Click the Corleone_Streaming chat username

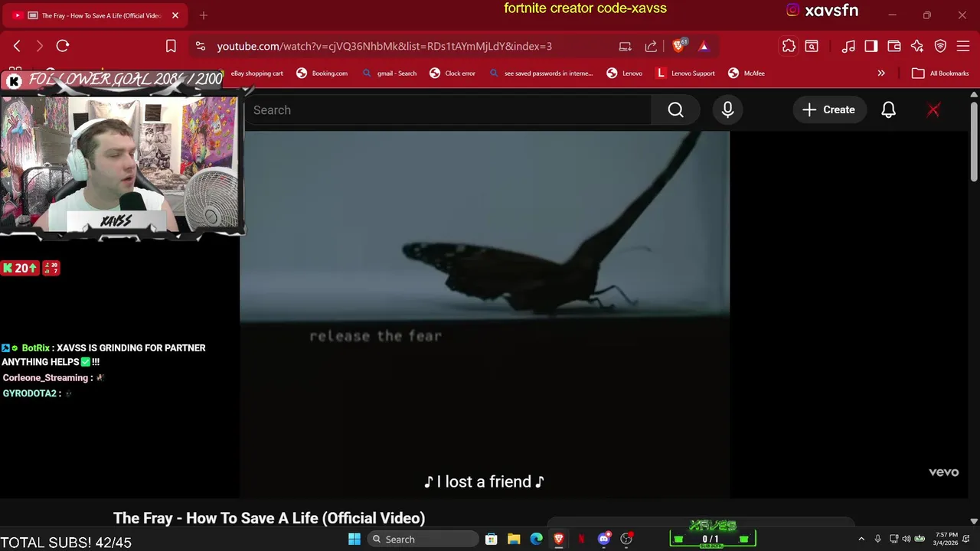coord(45,378)
